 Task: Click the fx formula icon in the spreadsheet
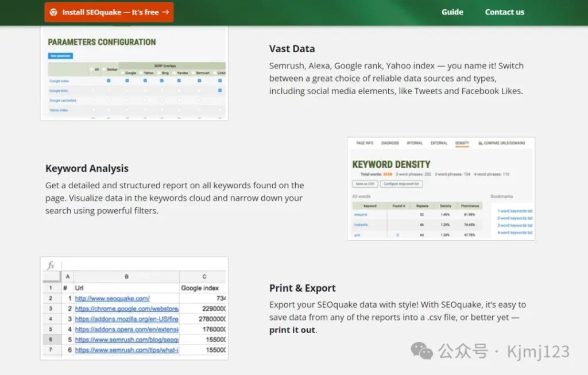(51, 265)
